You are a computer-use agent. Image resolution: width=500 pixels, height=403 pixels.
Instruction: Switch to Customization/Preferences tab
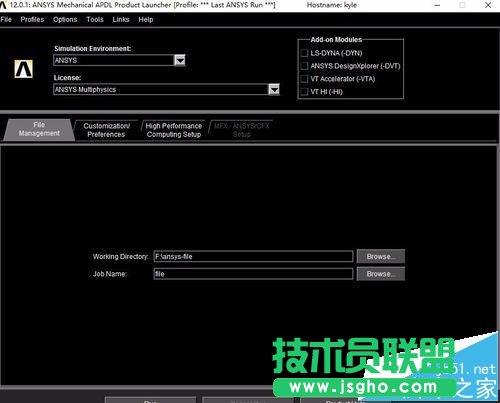106,130
